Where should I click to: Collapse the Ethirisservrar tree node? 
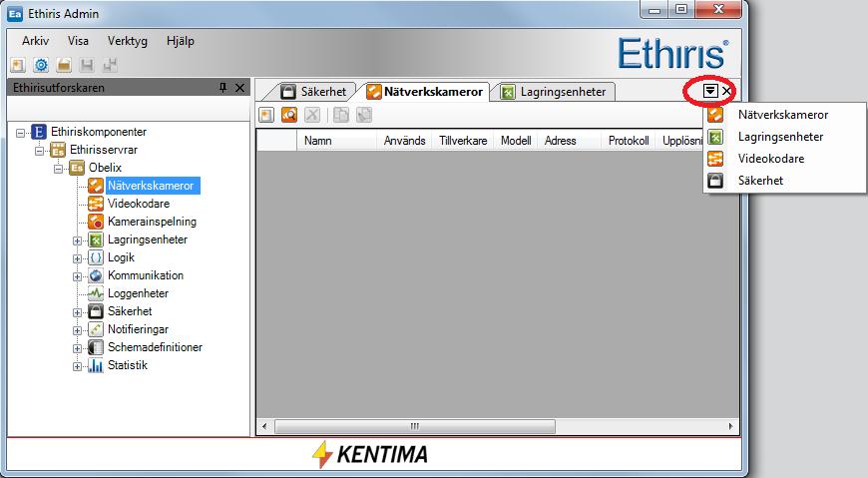(39, 150)
